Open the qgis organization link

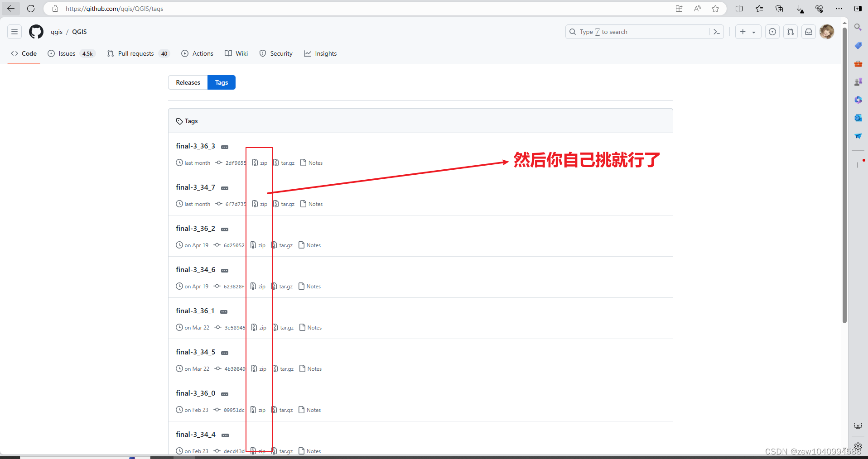pyautogui.click(x=57, y=32)
